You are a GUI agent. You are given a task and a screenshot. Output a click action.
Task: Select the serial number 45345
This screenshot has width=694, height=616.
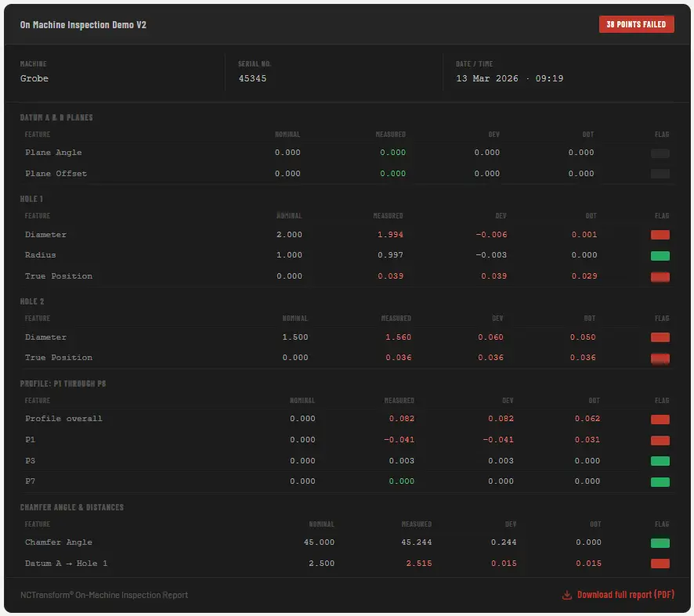tap(252, 78)
